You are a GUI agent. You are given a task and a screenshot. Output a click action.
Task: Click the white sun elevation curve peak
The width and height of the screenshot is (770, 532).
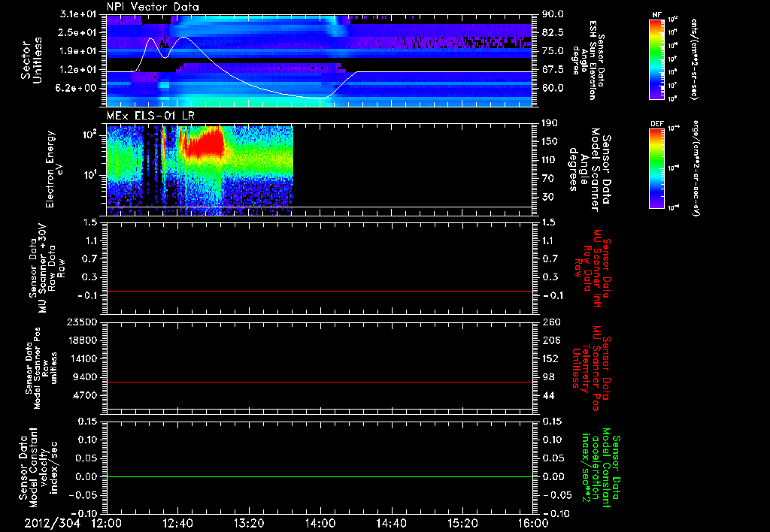pyautogui.click(x=183, y=38)
